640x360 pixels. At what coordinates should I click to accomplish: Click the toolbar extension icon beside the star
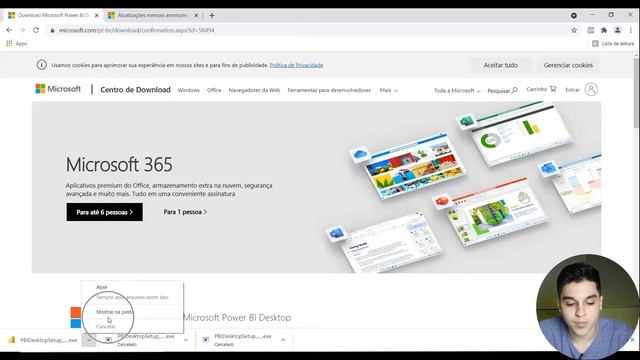click(591, 30)
